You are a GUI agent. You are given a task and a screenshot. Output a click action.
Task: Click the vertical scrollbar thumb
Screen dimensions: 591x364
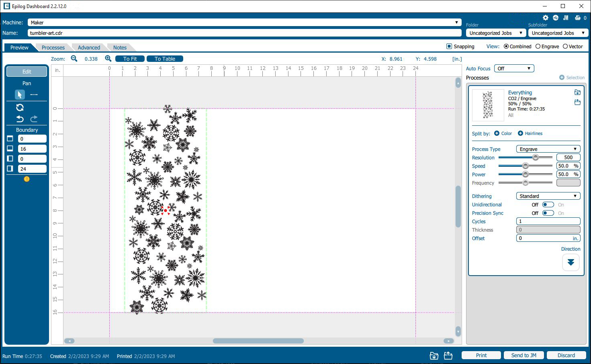(458, 207)
